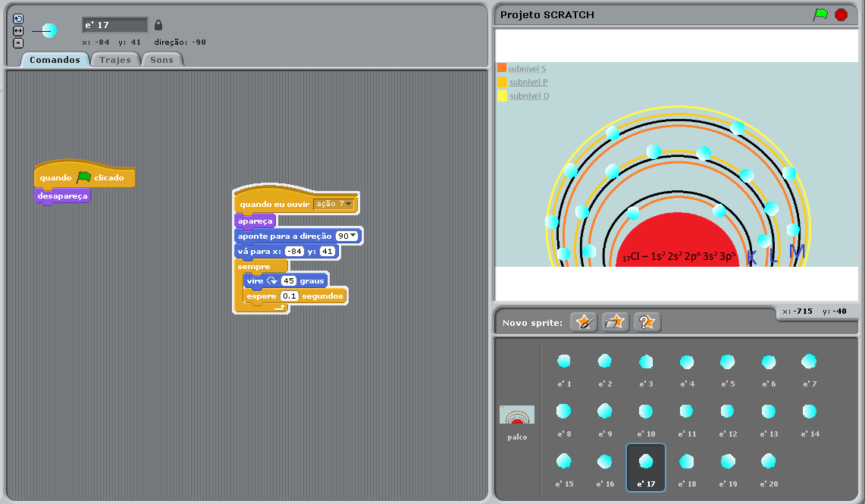
Task: Click the 'subnível D' text on stage
Action: (529, 96)
